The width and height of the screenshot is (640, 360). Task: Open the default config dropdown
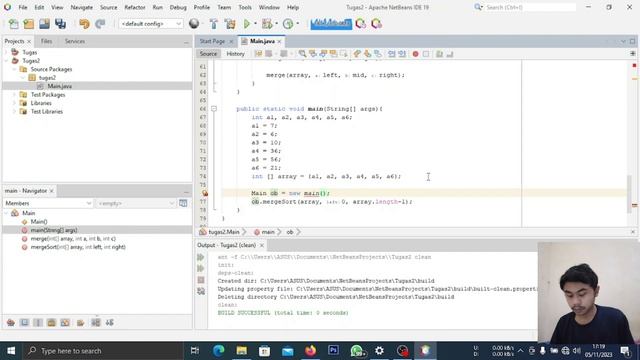[x=151, y=24]
